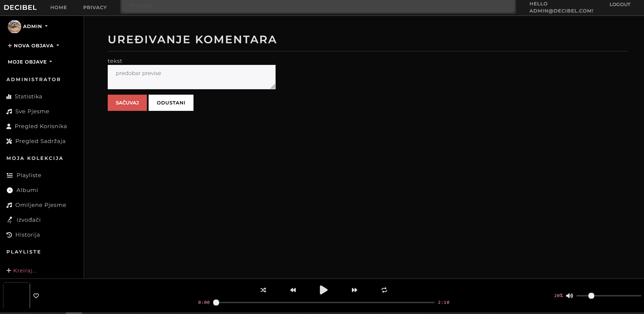Open Albumi collection
The height and width of the screenshot is (314, 644).
tap(27, 190)
